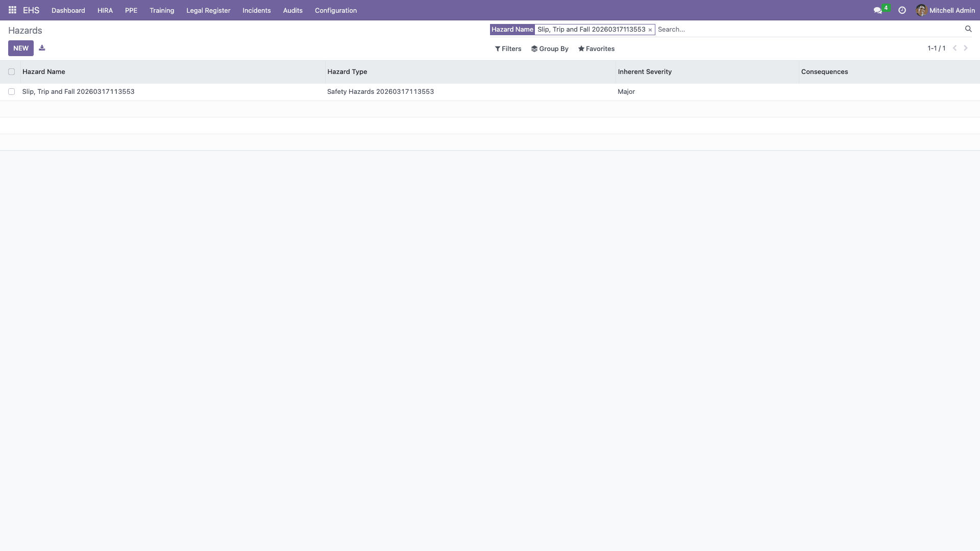This screenshot has width=980, height=551.
Task: Click the download/export icon next to NEW
Action: [x=42, y=48]
